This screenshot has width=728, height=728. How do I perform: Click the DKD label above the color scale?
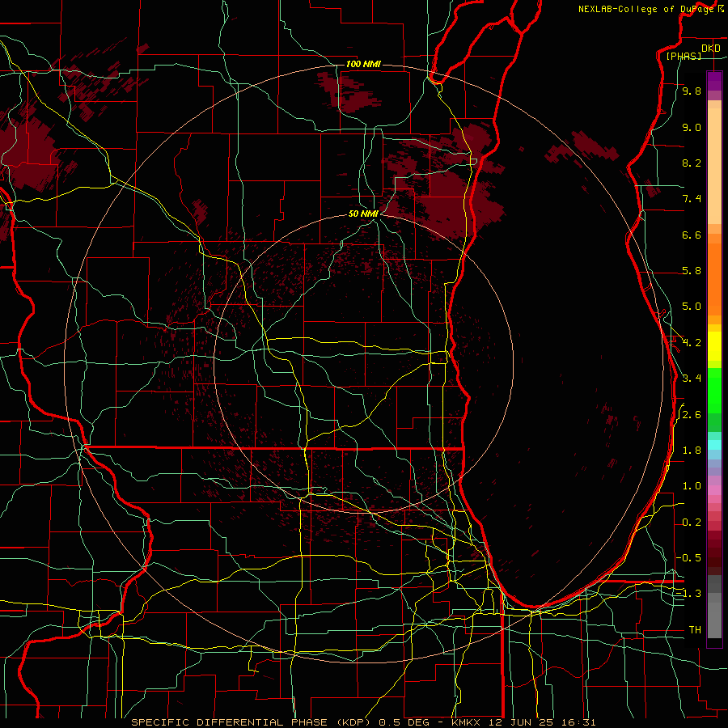[711, 49]
